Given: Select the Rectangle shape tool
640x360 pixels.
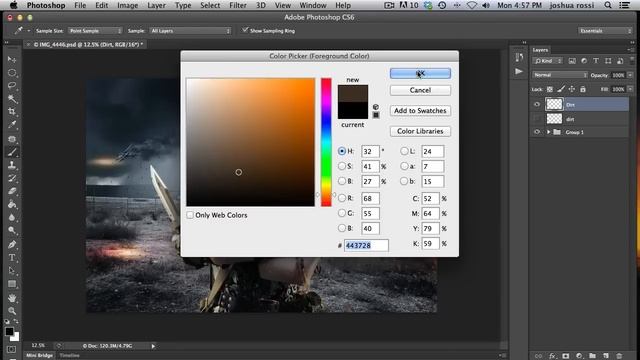Looking at the screenshot, I should tap(12, 284).
